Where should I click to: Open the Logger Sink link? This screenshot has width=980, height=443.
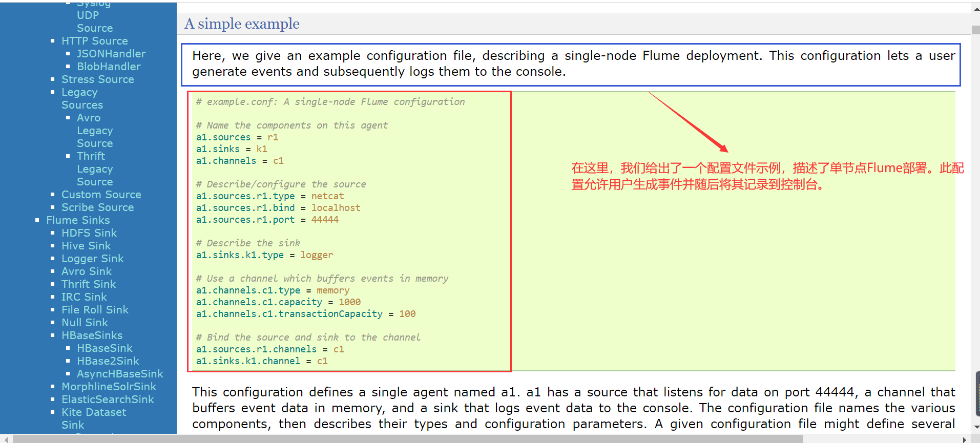93,259
